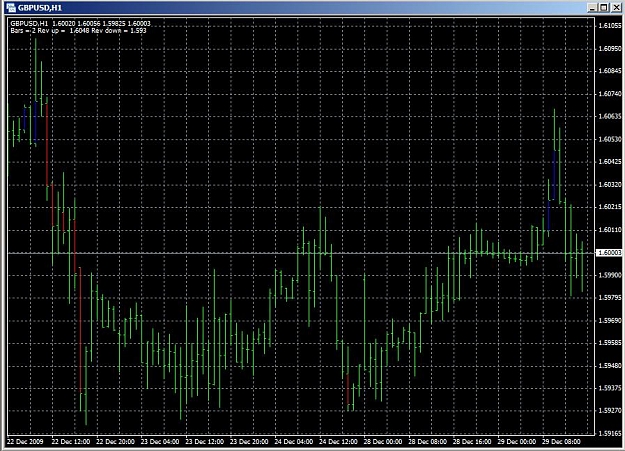Click the 1.59900 price scale label
625x451 pixels.
click(x=610, y=275)
